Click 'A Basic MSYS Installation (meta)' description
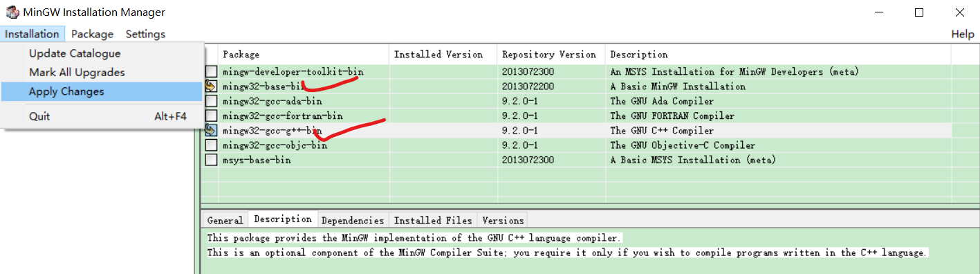 click(x=693, y=160)
